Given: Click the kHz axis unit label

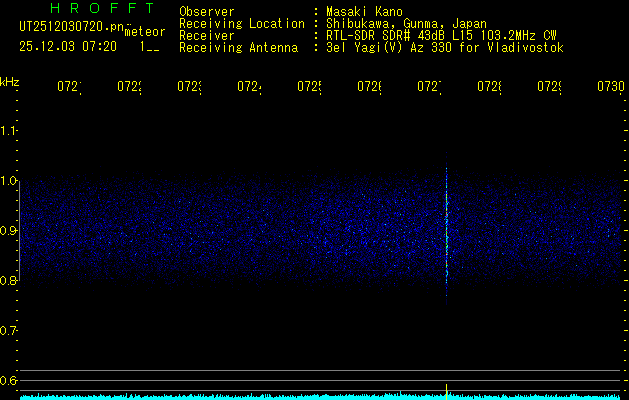Looking at the screenshot, I should 10,80.
